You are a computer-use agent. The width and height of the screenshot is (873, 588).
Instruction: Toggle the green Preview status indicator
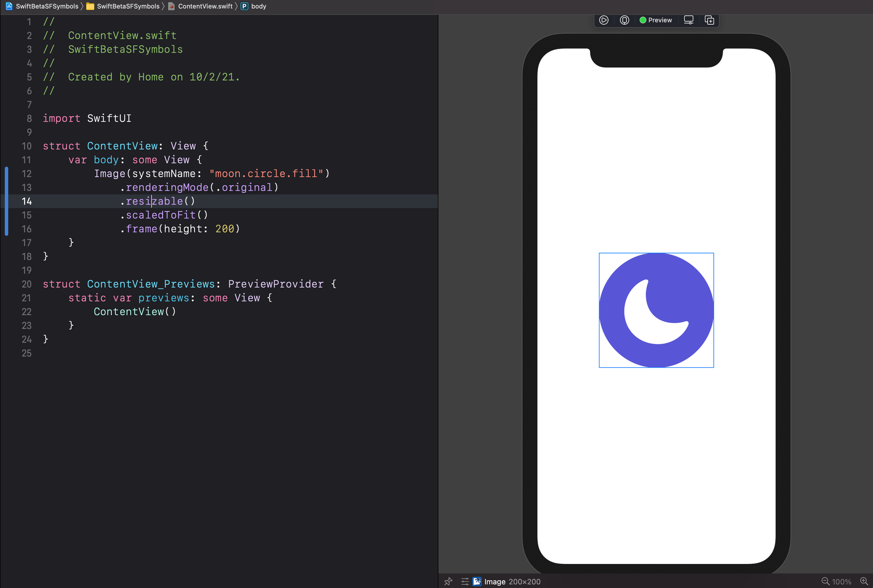[643, 20]
